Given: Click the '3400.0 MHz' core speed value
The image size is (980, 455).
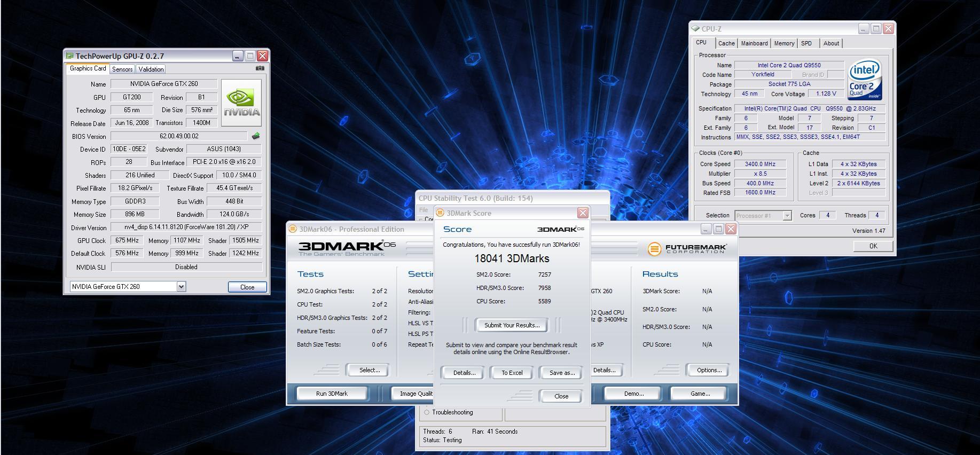Looking at the screenshot, I should coord(760,164).
